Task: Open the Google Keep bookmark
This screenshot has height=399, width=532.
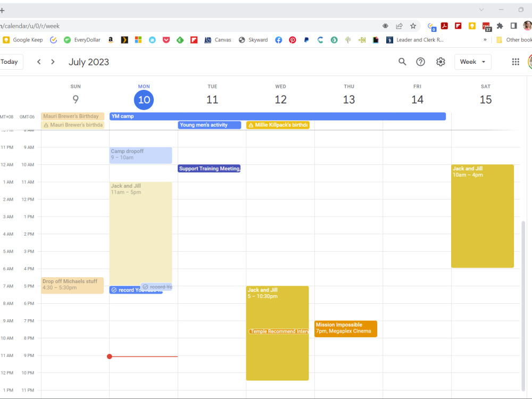Action: pos(23,40)
